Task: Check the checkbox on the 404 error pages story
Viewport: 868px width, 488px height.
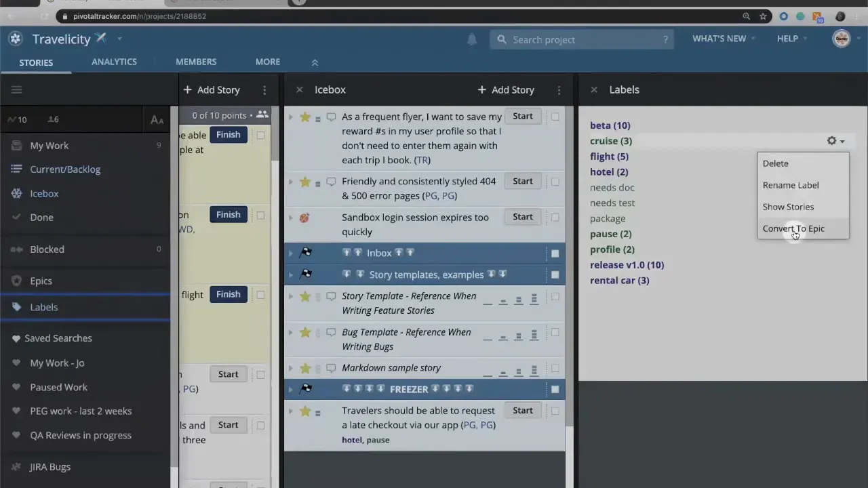Action: (555, 181)
